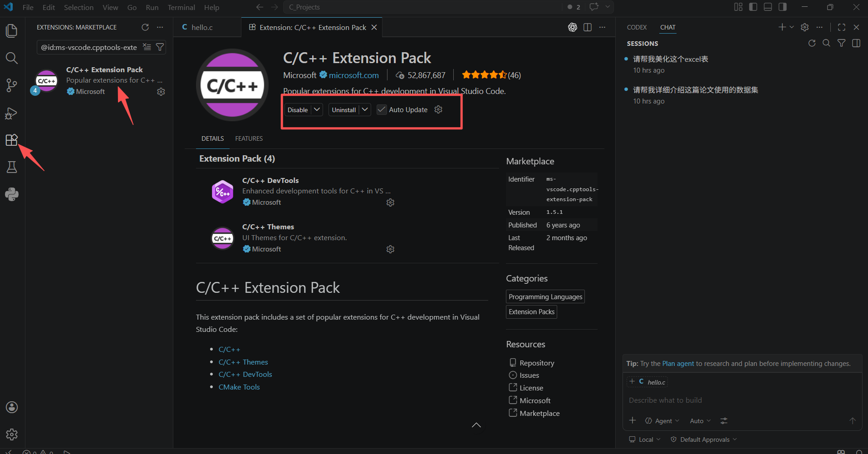This screenshot has width=868, height=454.
Task: Open Source Control view
Action: (x=12, y=85)
